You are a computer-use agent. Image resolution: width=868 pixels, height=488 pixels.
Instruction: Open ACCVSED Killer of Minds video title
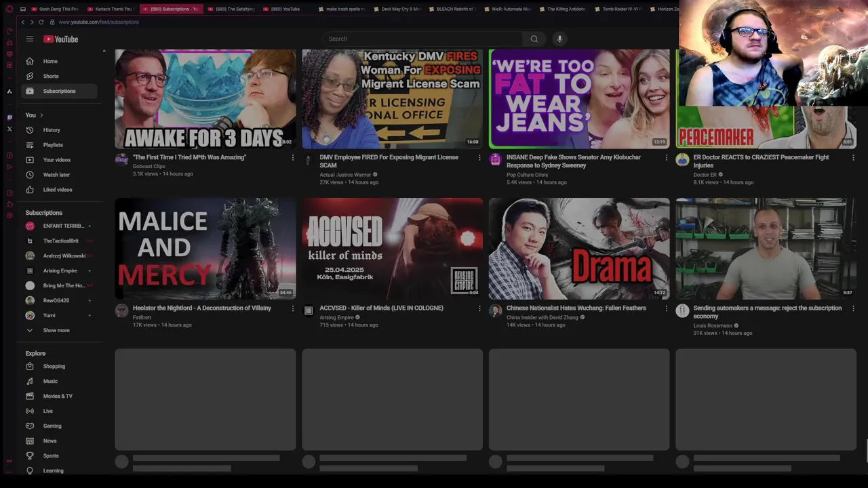(382, 308)
